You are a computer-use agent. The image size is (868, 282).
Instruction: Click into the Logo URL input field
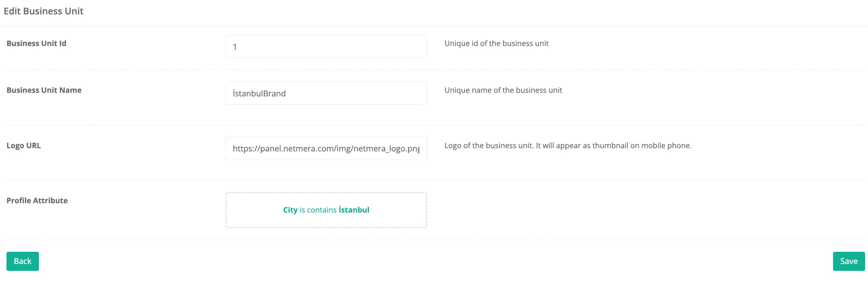pyautogui.click(x=326, y=149)
